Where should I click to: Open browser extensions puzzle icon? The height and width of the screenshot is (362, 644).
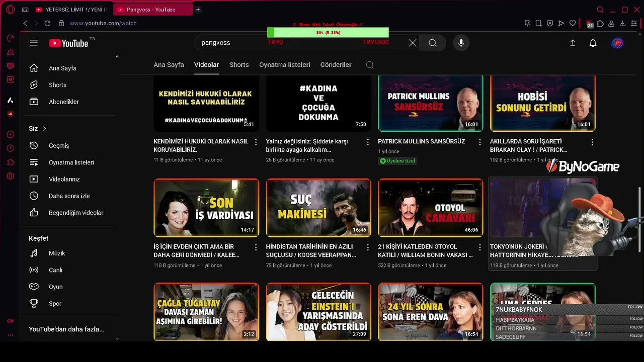click(x=600, y=23)
